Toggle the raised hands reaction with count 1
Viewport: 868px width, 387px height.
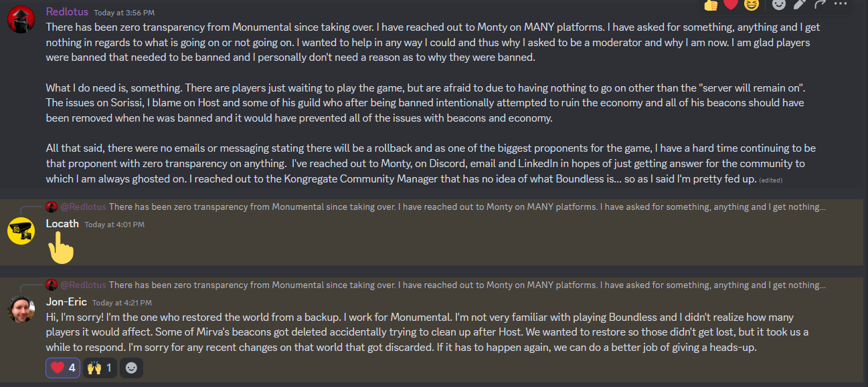tap(100, 368)
